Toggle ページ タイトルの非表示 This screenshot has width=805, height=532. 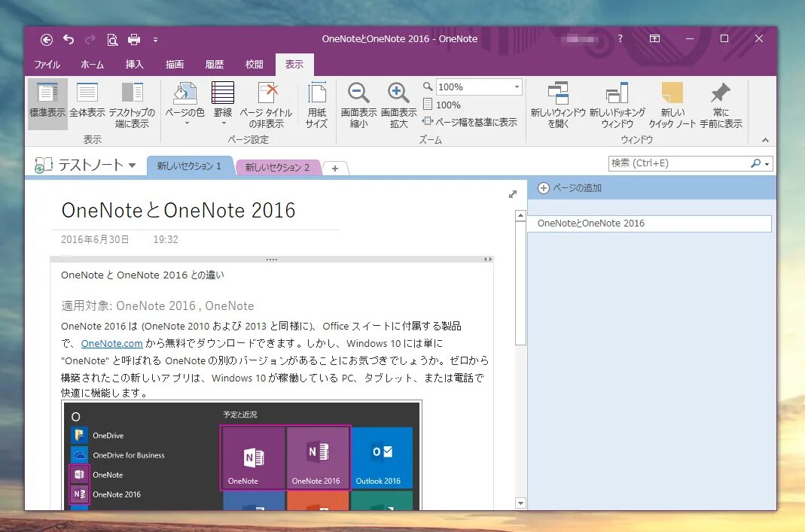[266, 105]
